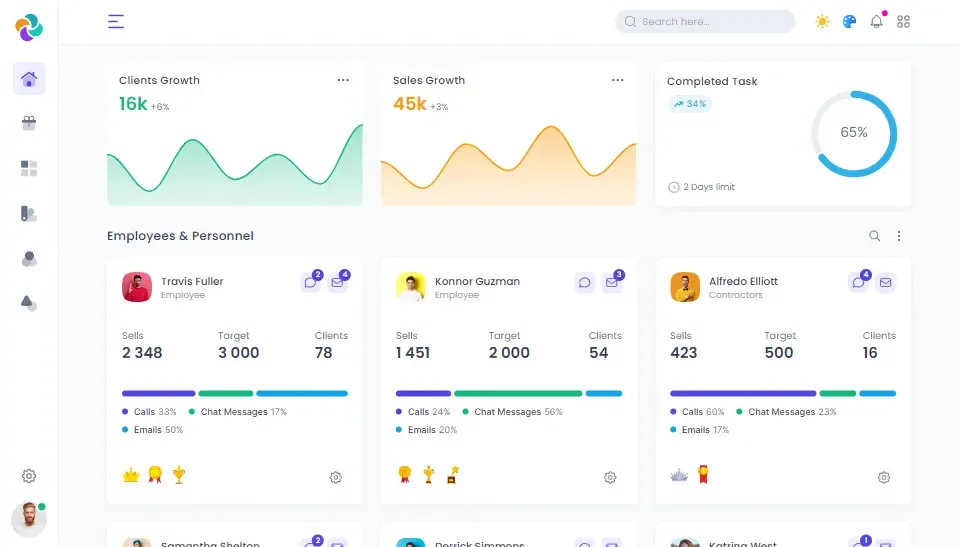Click Alfredo Elliott's Emails 17% legend
959x547 pixels.
click(x=700, y=430)
